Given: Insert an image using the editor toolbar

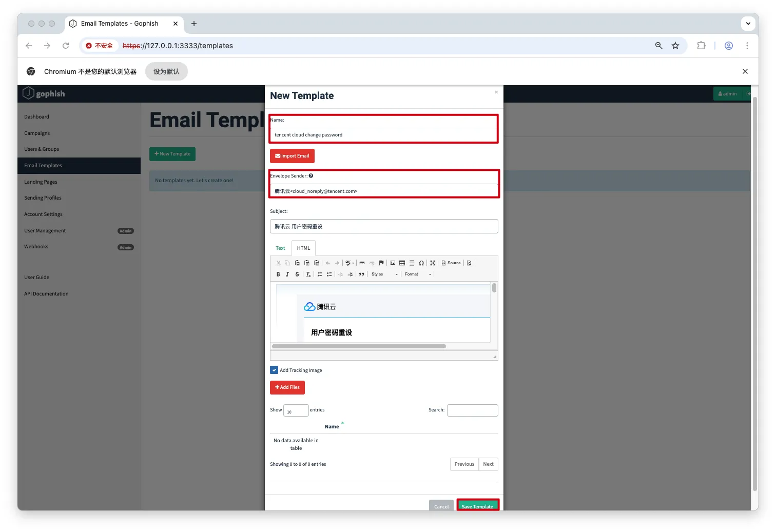Looking at the screenshot, I should [x=393, y=263].
